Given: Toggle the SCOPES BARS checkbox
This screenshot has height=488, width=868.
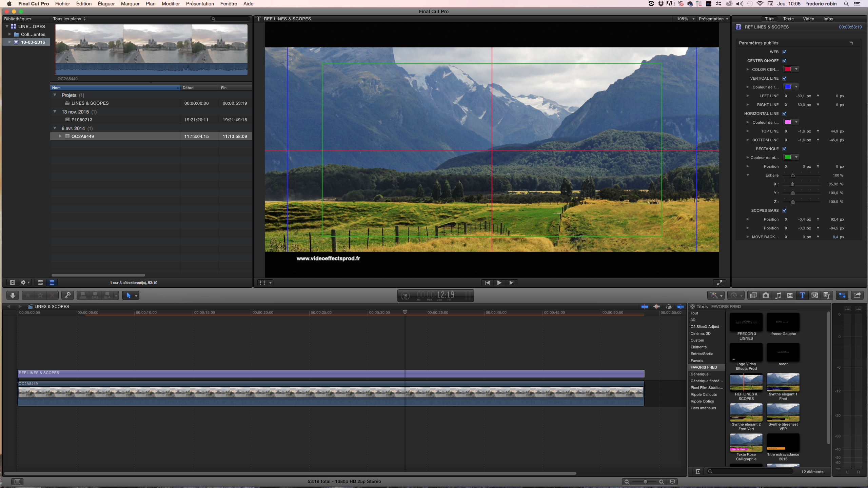Looking at the screenshot, I should point(785,210).
